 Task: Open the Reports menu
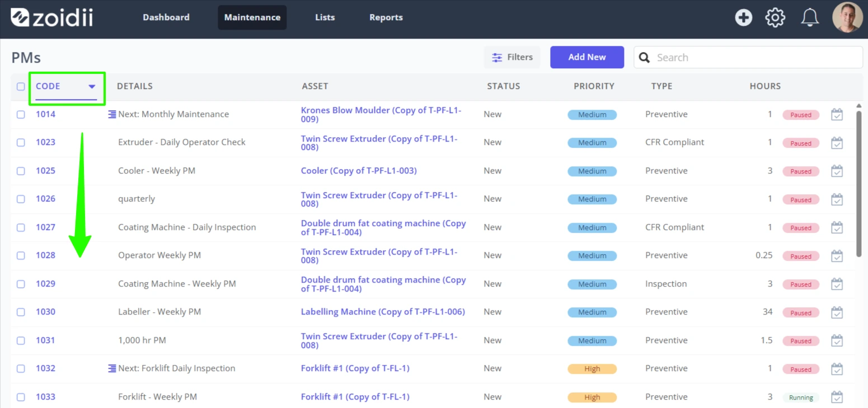tap(386, 17)
